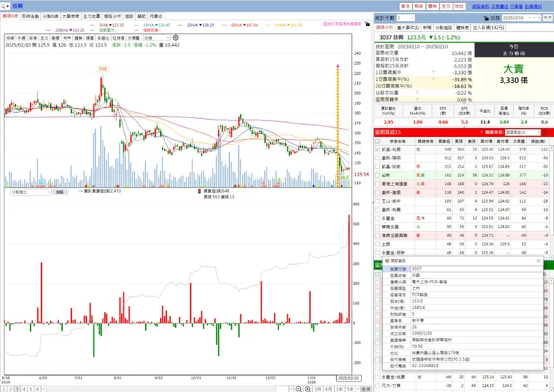The height and width of the screenshot is (392, 554).
Task: Expand dropdown arrow after 5年 range button
Action: click(x=358, y=389)
